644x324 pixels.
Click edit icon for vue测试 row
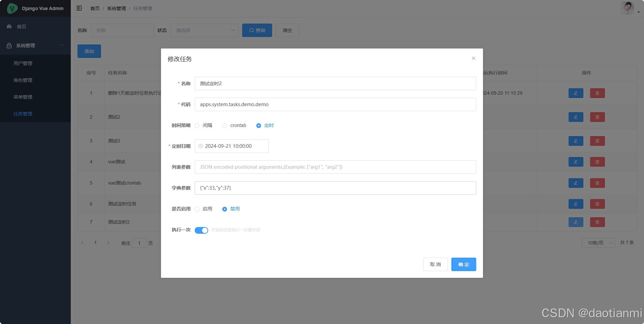[x=576, y=162]
